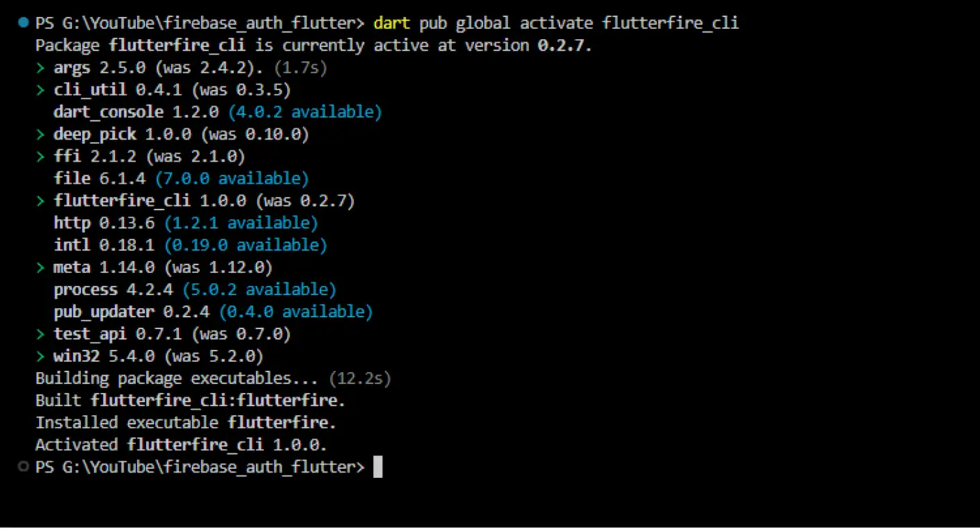Screen dimensions: 980x531
Task: Click 'pub global activate flutterfire_cli' command text
Action: tap(579, 23)
